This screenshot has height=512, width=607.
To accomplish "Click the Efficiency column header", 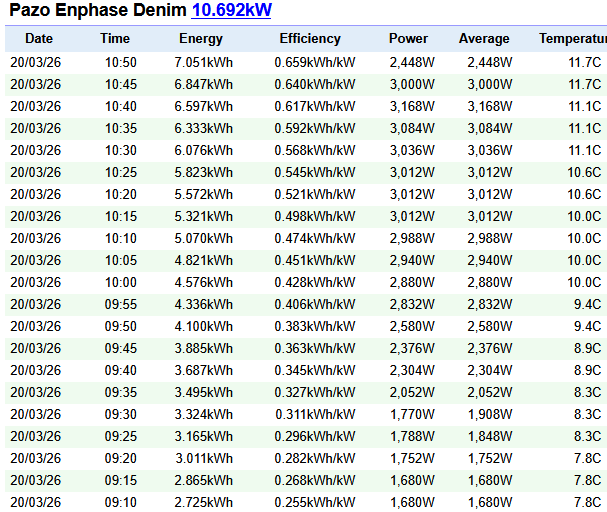I will coord(310,39).
